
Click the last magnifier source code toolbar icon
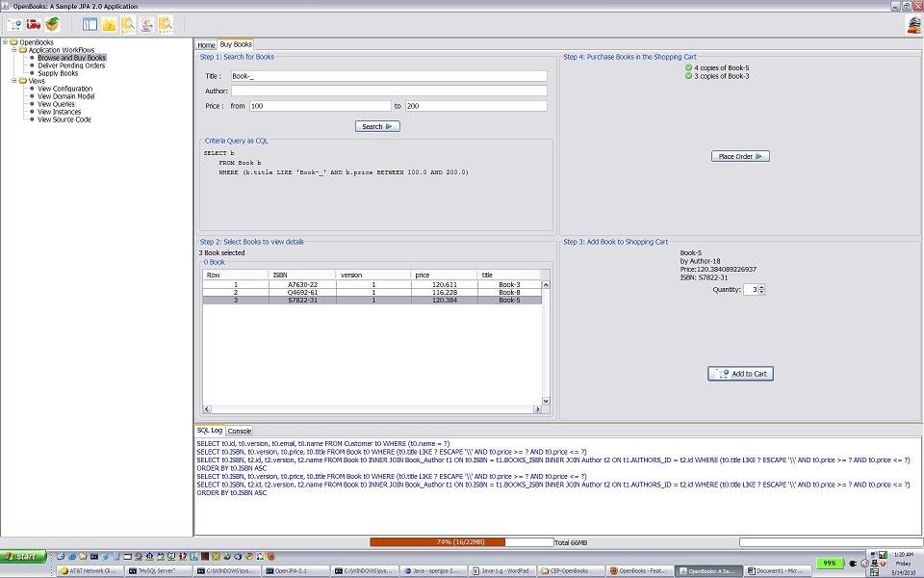coord(166,24)
